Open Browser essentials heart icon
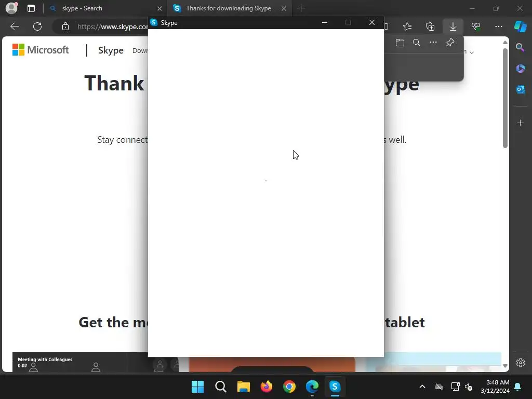The width and height of the screenshot is (532, 399). click(x=476, y=26)
